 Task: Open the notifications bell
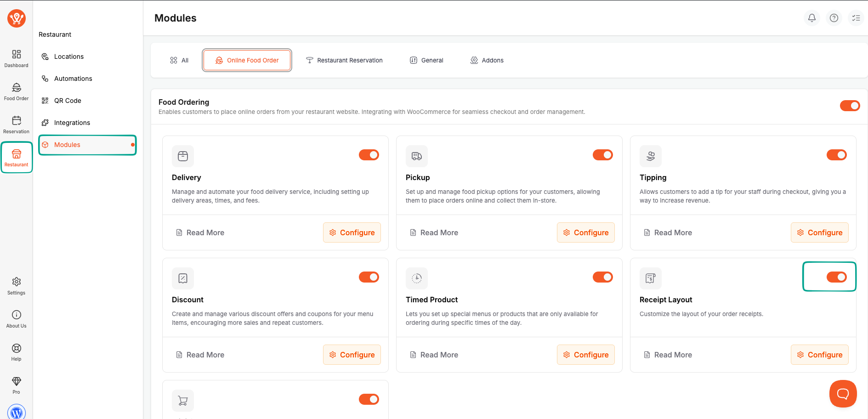pyautogui.click(x=811, y=18)
